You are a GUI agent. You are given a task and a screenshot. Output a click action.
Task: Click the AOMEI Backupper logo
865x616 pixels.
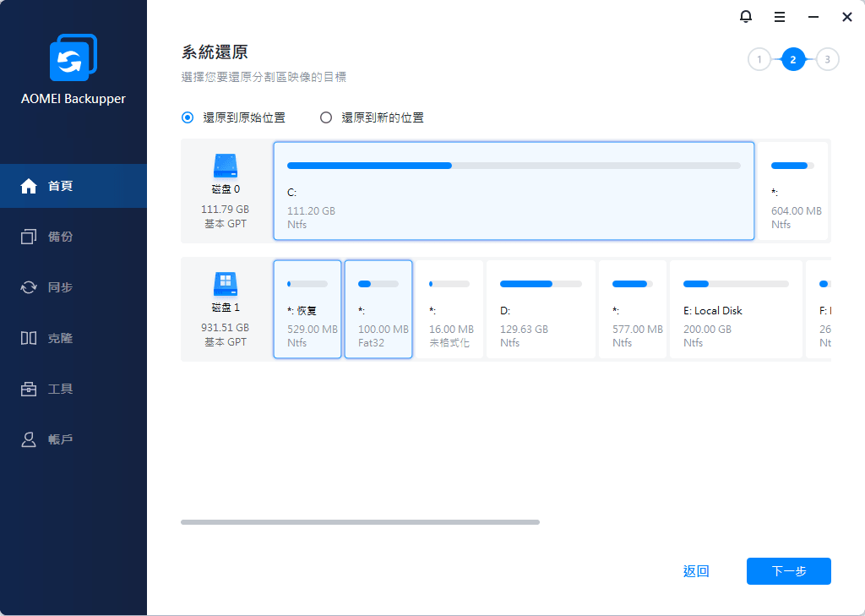point(73,57)
